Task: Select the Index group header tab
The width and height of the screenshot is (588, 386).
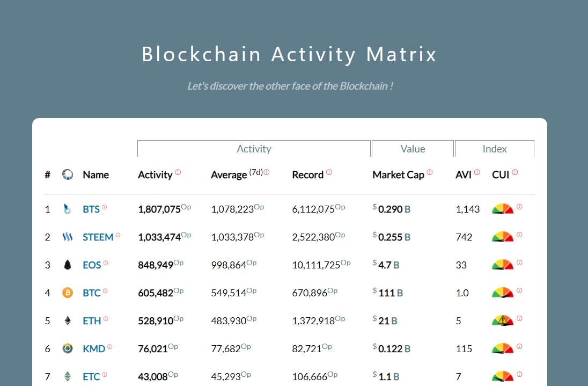Action: [495, 149]
